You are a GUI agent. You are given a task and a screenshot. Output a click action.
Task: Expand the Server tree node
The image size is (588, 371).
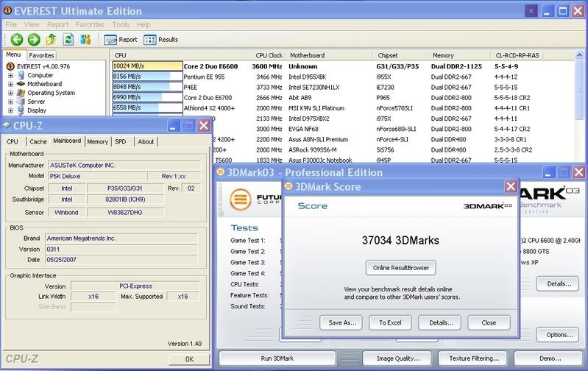10,102
